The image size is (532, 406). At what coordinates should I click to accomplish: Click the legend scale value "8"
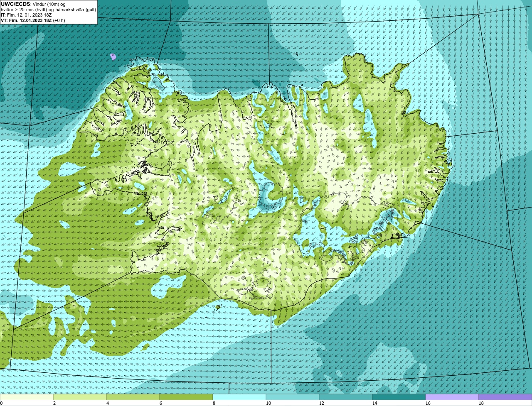click(214, 403)
